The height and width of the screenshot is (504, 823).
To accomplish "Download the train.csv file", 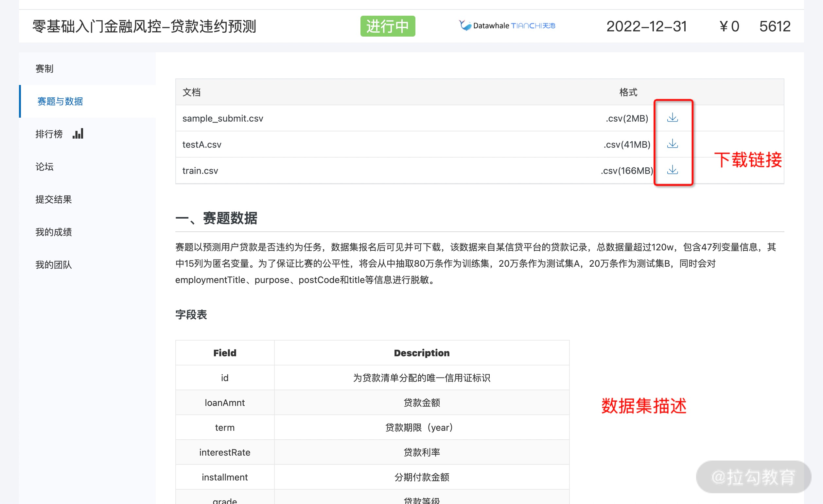I will click(672, 171).
